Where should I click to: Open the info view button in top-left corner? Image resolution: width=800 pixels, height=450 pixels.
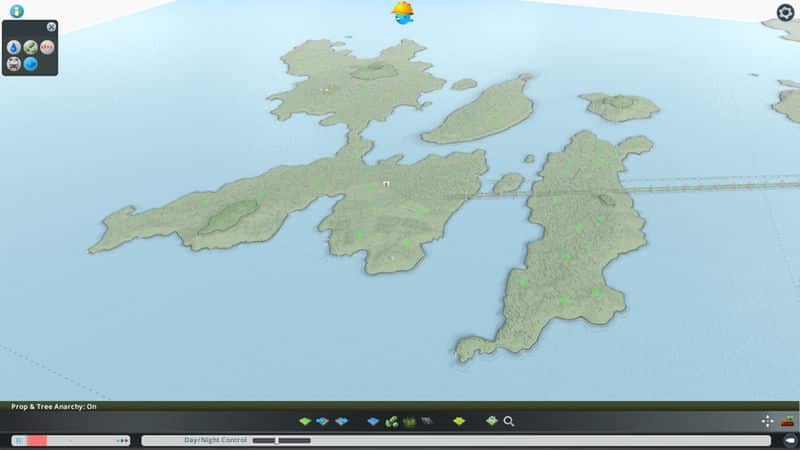pyautogui.click(x=16, y=11)
